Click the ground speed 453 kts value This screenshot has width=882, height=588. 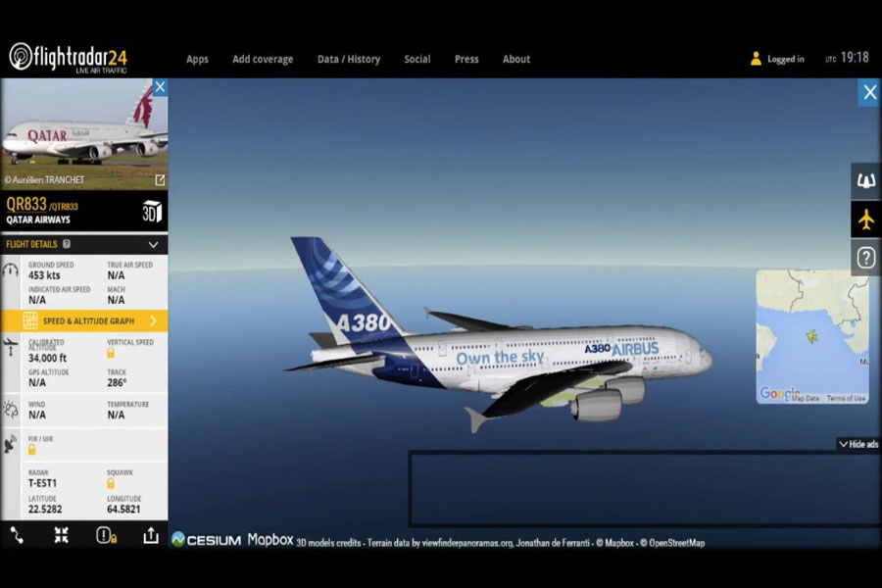44,275
